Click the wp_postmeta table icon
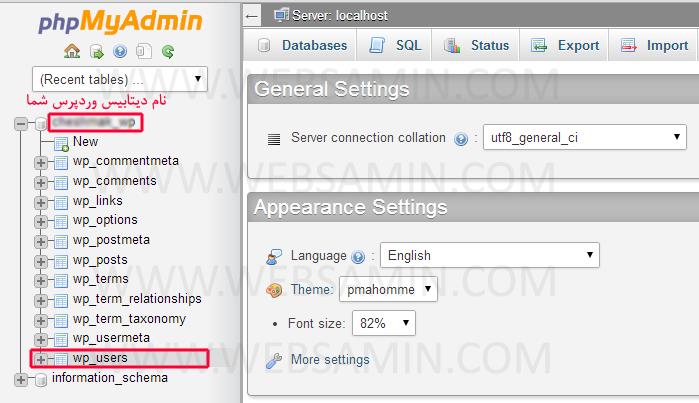The width and height of the screenshot is (699, 403). tap(61, 242)
